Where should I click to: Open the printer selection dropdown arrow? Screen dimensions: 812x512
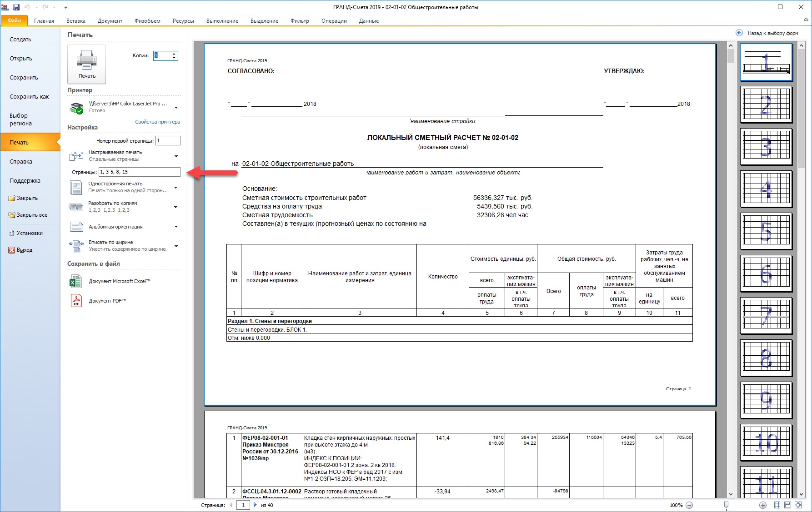[176, 108]
